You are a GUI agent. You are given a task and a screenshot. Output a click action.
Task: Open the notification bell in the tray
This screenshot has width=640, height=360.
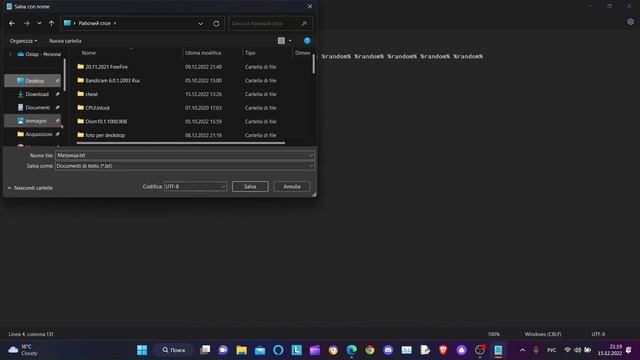tap(629, 350)
